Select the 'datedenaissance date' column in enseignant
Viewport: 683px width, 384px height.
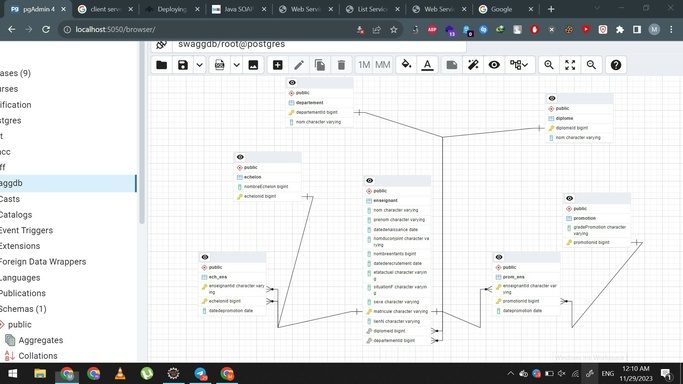[x=397, y=229]
